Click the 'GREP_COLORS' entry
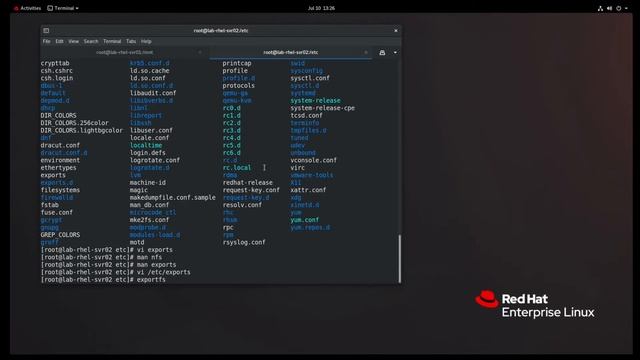 tap(60, 235)
